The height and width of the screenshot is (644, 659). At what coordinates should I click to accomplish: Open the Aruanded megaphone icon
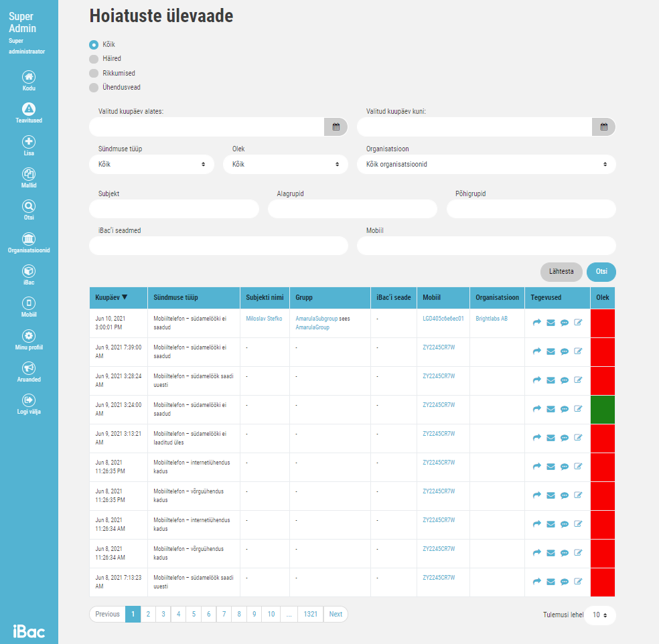click(x=29, y=368)
